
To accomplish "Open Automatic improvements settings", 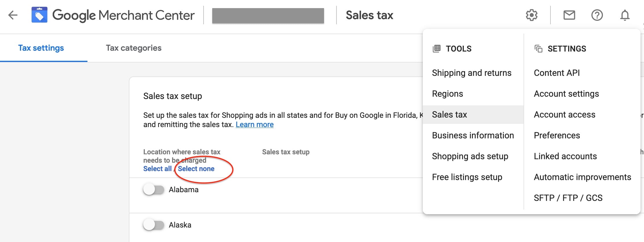I will coord(583,177).
